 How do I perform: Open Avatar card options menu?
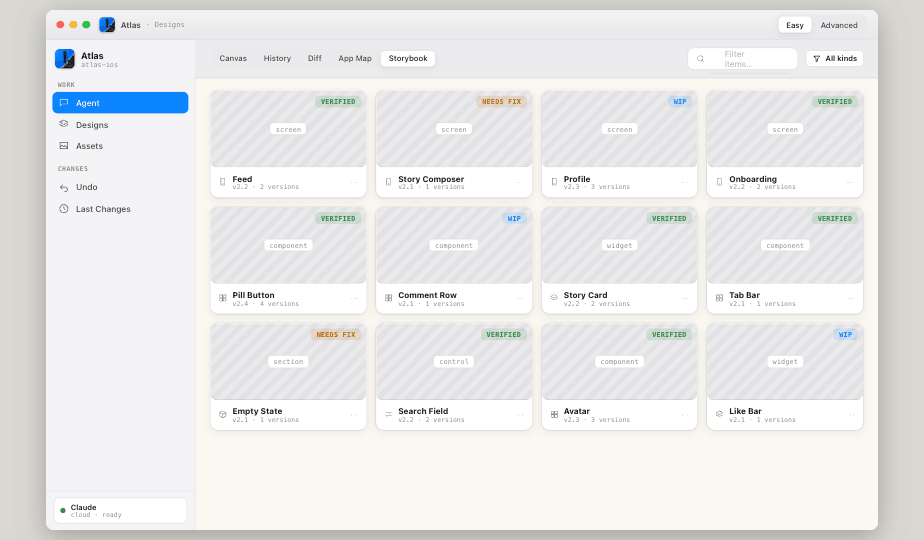685,415
